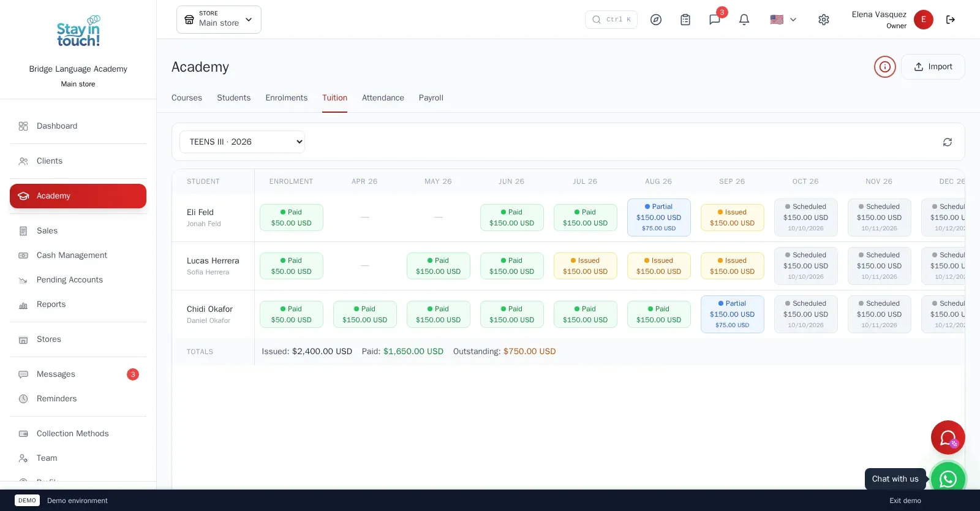
Task: Switch to the Enrolments tab
Action: 287,98
